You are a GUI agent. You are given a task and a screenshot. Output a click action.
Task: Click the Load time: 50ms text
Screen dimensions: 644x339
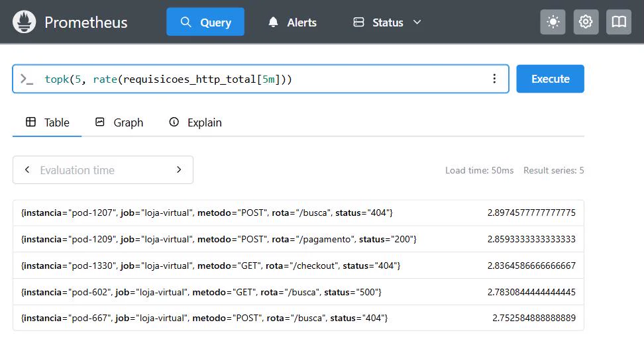click(x=479, y=170)
